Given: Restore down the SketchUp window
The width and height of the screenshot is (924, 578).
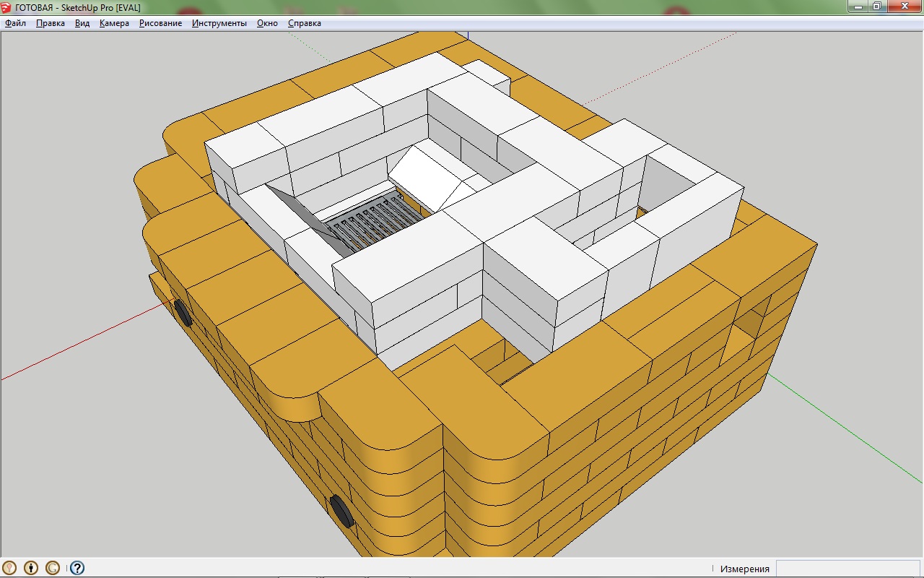Looking at the screenshot, I should pyautogui.click(x=876, y=6).
